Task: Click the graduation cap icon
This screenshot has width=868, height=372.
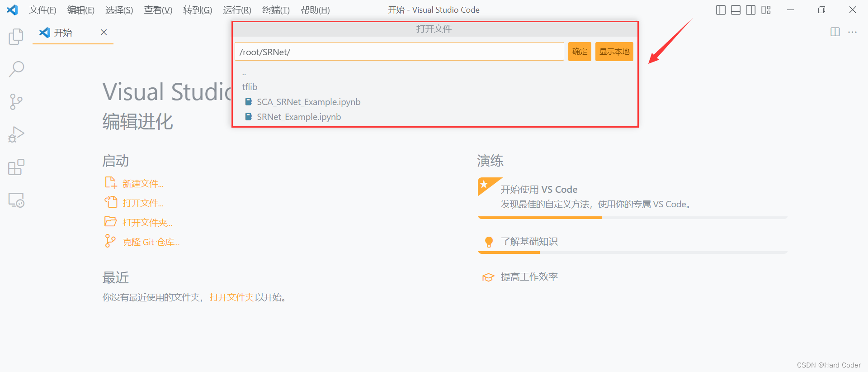Action: coord(488,277)
